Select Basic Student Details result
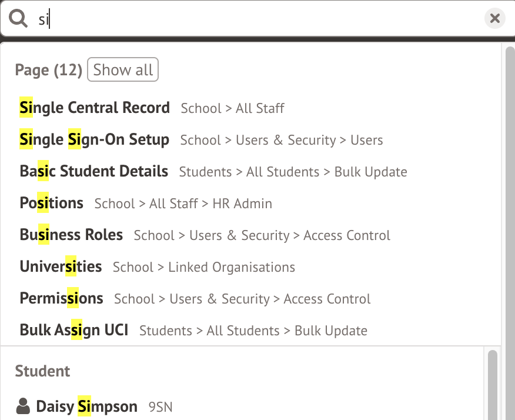The width and height of the screenshot is (515, 420). (x=93, y=171)
